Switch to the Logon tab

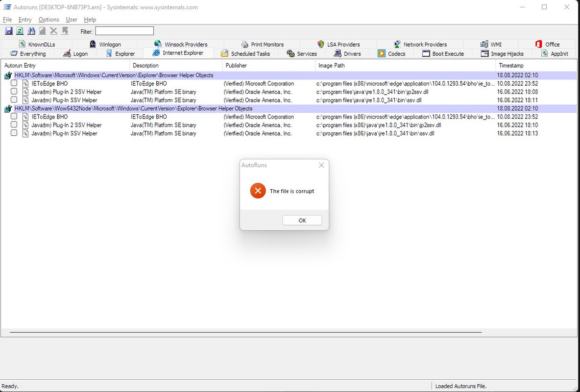(75, 54)
